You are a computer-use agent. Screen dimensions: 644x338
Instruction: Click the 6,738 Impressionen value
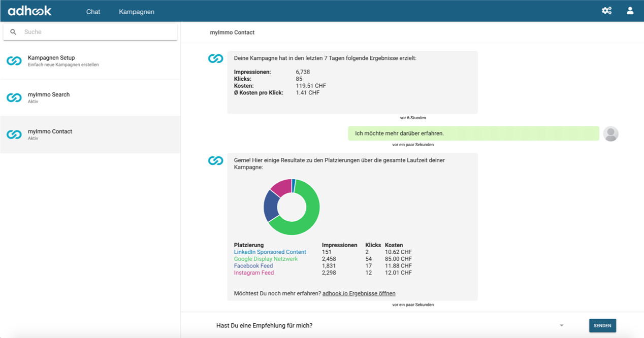coord(303,72)
